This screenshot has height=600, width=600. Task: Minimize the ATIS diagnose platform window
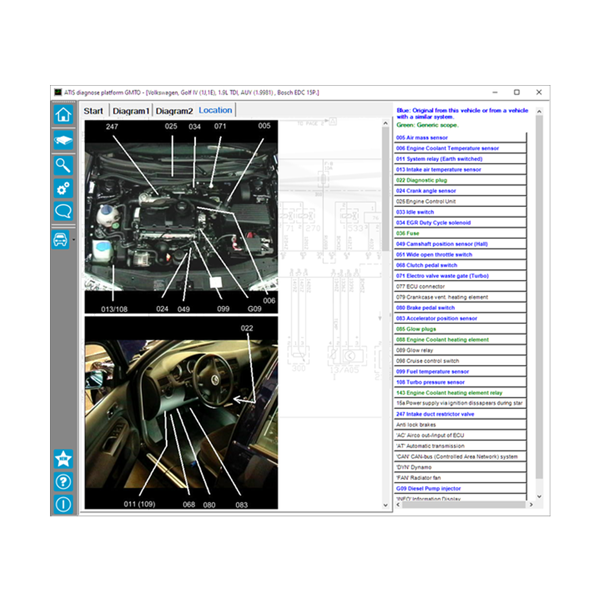pos(495,92)
